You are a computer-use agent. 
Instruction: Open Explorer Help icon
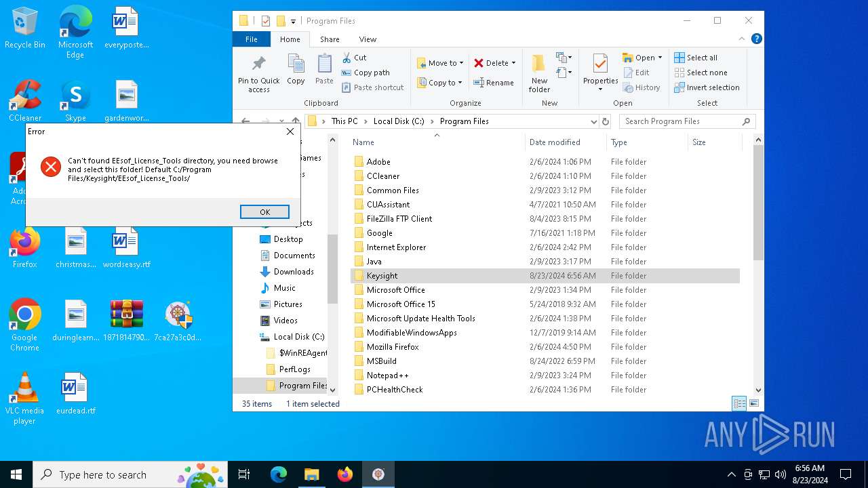757,39
